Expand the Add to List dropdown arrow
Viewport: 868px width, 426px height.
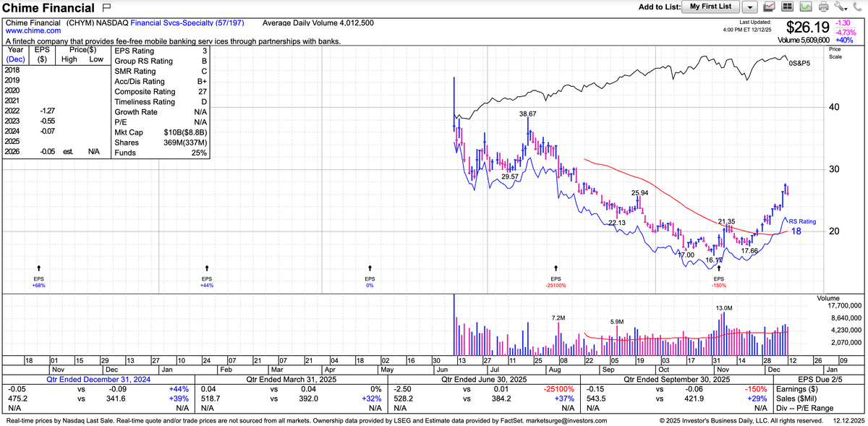pos(749,7)
